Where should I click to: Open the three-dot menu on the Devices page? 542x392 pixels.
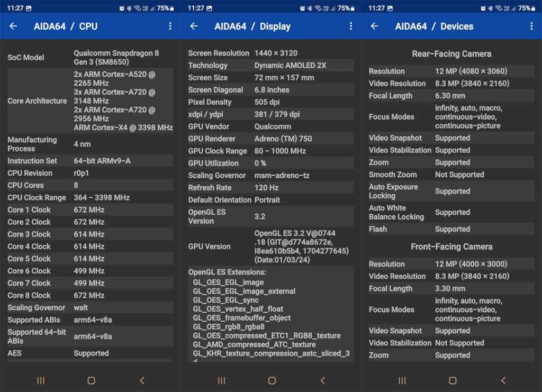531,26
